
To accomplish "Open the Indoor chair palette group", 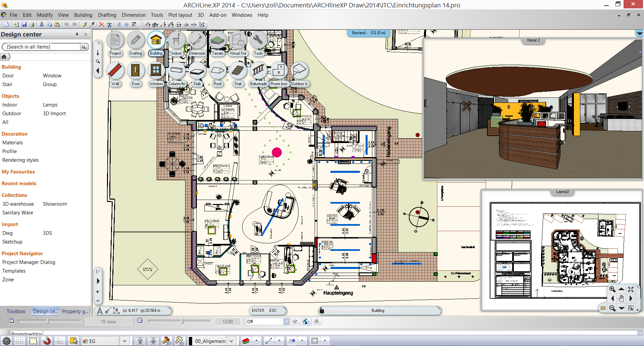I will 176,40.
